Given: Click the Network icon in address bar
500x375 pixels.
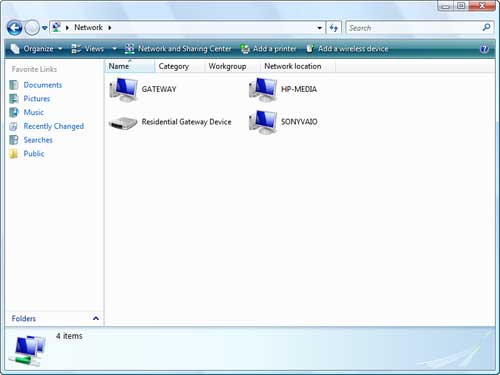Looking at the screenshot, I should pos(57,27).
